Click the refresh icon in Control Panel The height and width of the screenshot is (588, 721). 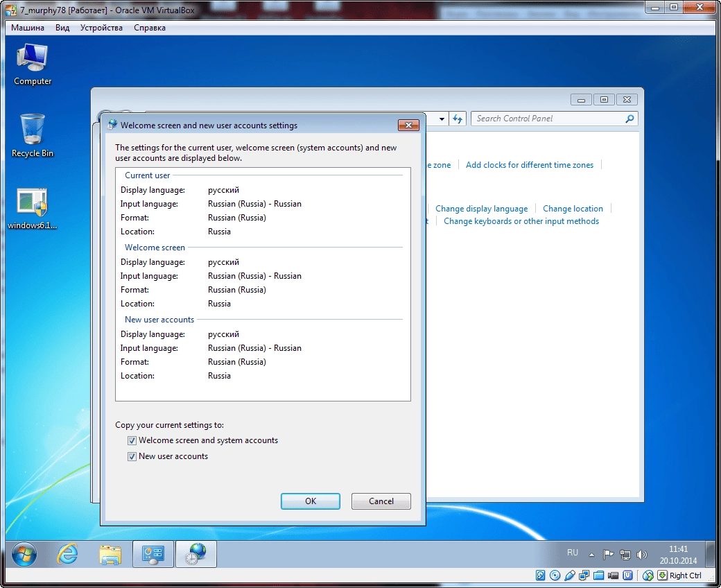458,119
